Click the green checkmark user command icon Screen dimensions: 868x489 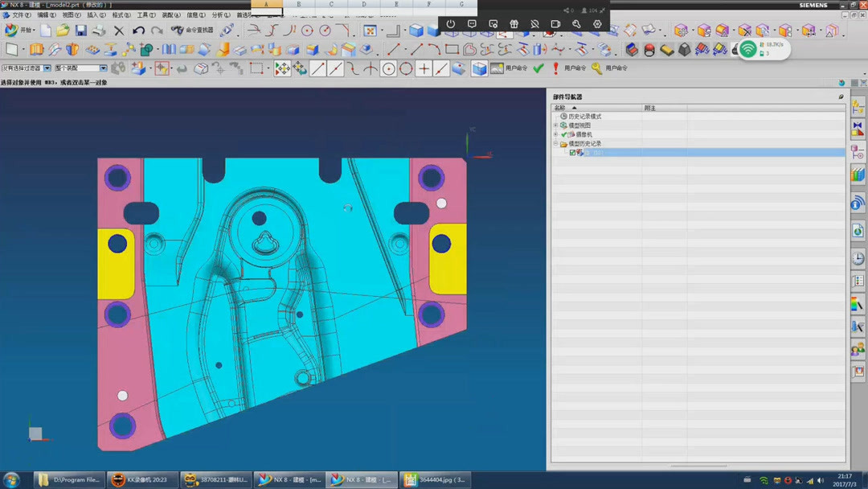pos(538,68)
